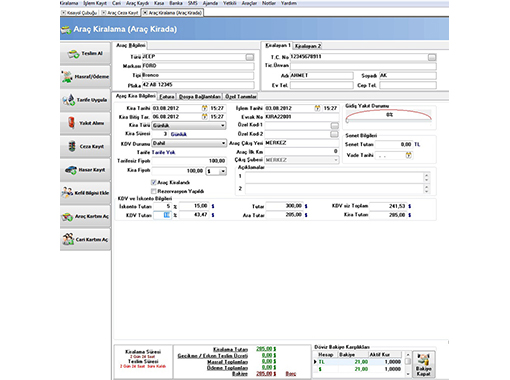
Task: Select the TL row in currency table
Action: coord(359,362)
